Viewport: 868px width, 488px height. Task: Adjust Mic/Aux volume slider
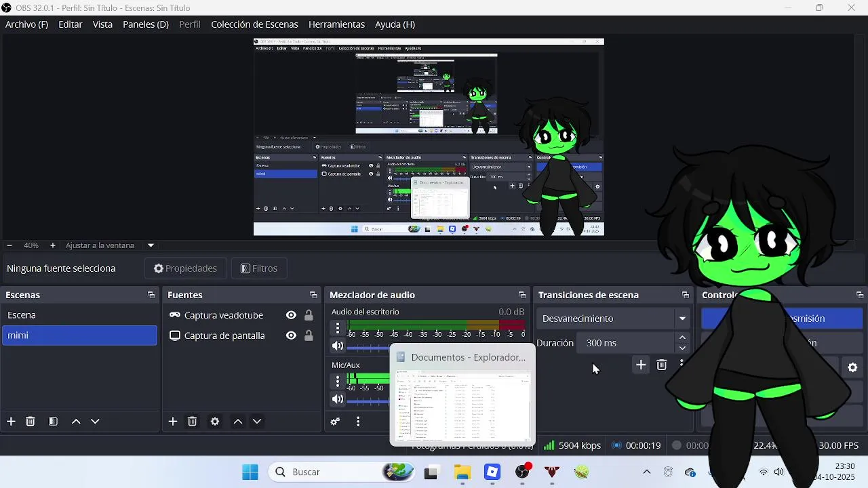pyautogui.click(x=369, y=401)
